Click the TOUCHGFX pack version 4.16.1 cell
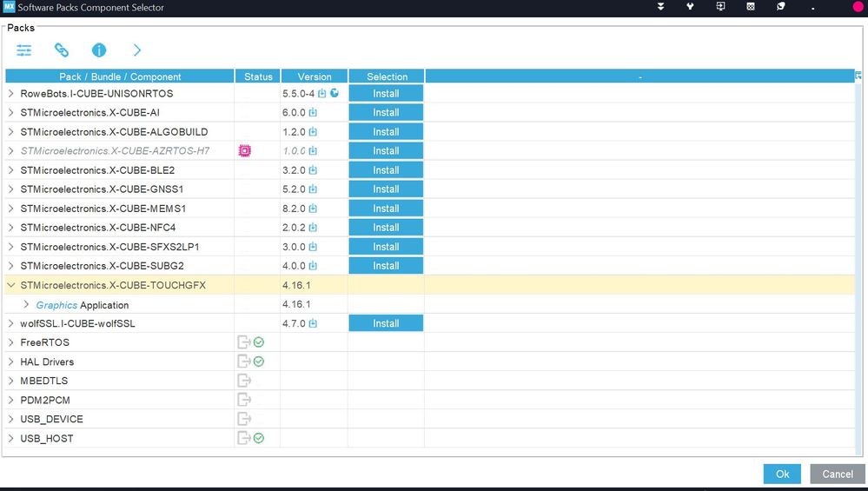Image resolution: width=868 pixels, height=491 pixels. point(314,285)
